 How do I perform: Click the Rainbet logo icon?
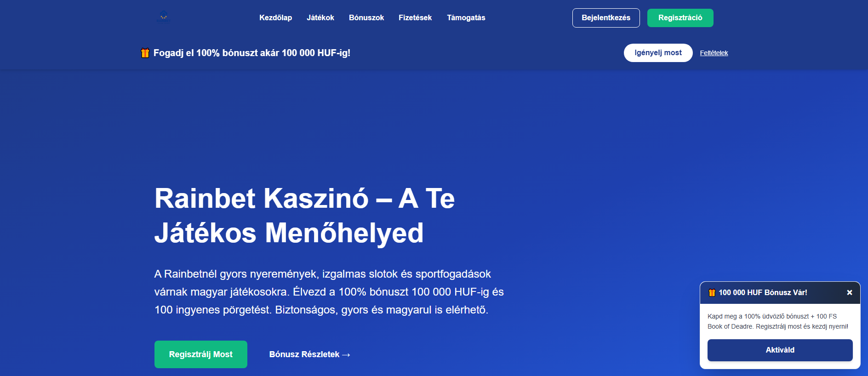coord(163,17)
